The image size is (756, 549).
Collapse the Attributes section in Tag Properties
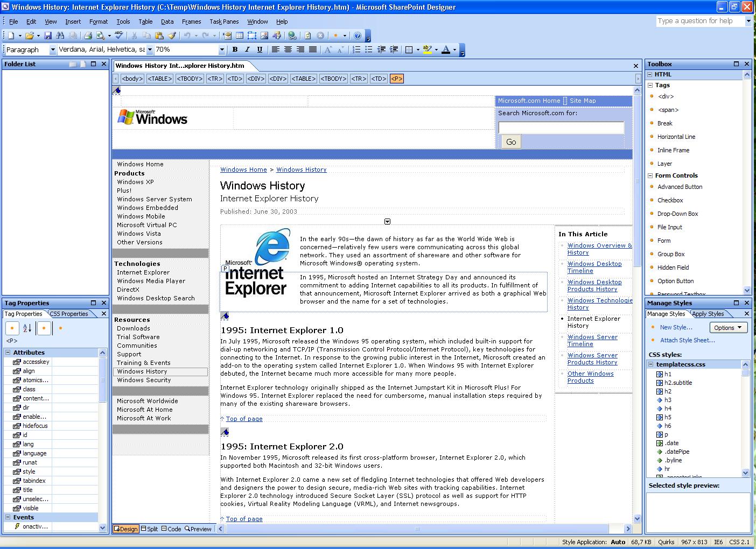(8, 353)
